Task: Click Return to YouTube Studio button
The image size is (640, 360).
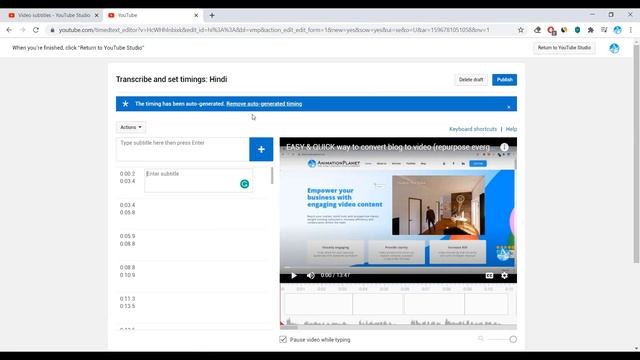Action: click(564, 48)
